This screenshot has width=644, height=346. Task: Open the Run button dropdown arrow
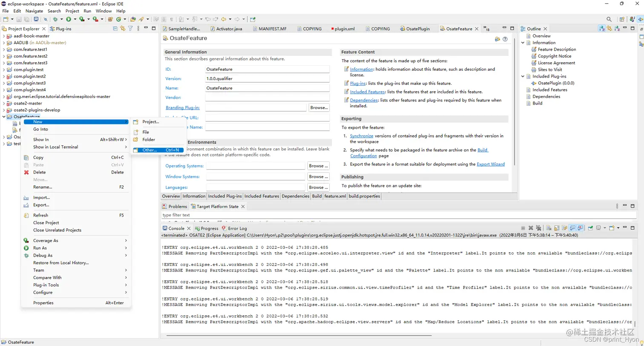pos(75,19)
